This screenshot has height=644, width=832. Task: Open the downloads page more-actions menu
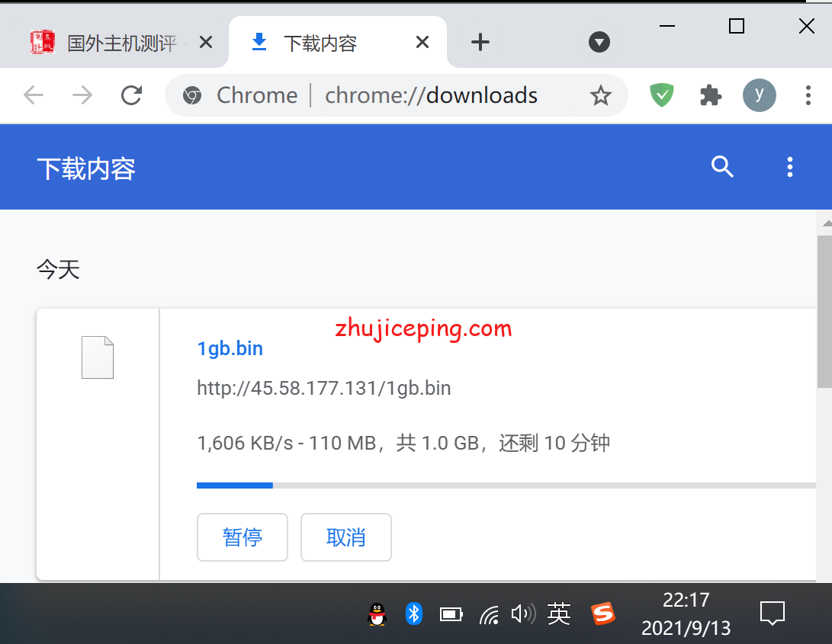789,167
